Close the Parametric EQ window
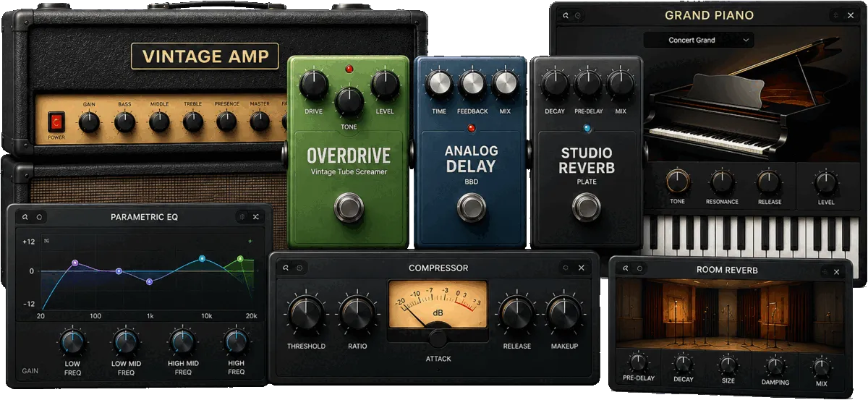 [256, 217]
